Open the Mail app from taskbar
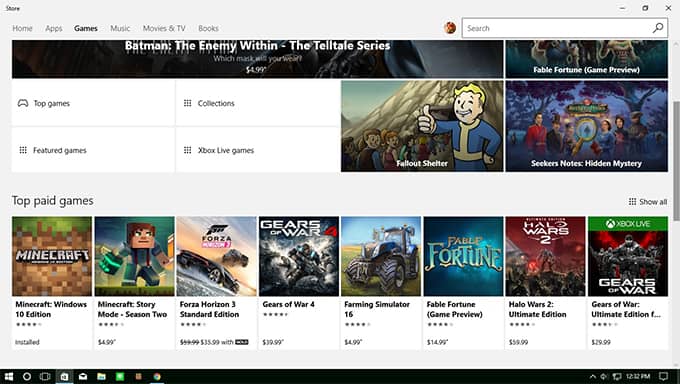Image resolution: width=680 pixels, height=384 pixels. click(x=83, y=376)
